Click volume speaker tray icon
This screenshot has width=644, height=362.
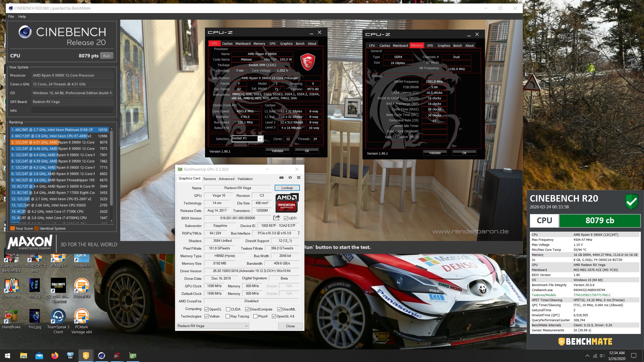tap(602, 356)
